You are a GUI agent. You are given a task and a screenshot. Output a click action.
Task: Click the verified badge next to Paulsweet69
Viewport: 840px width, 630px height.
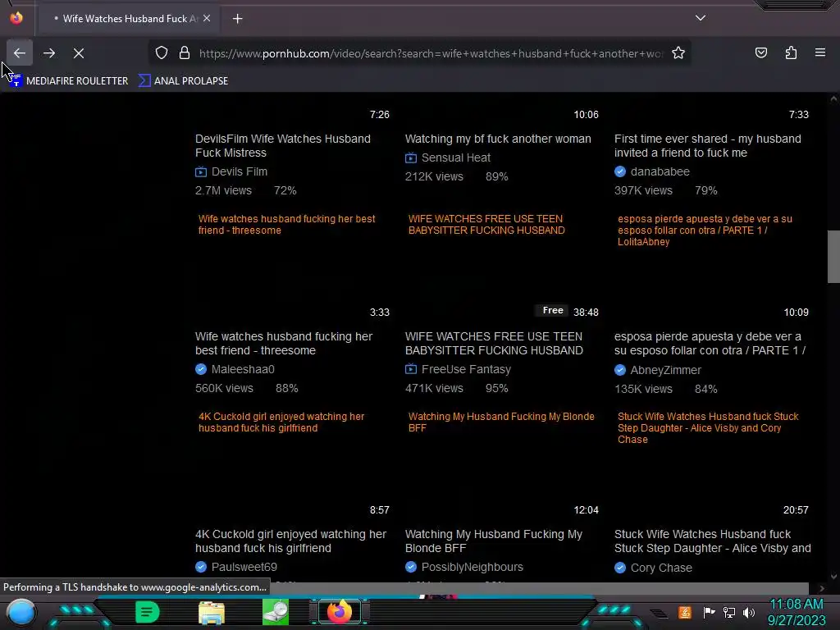201,567
